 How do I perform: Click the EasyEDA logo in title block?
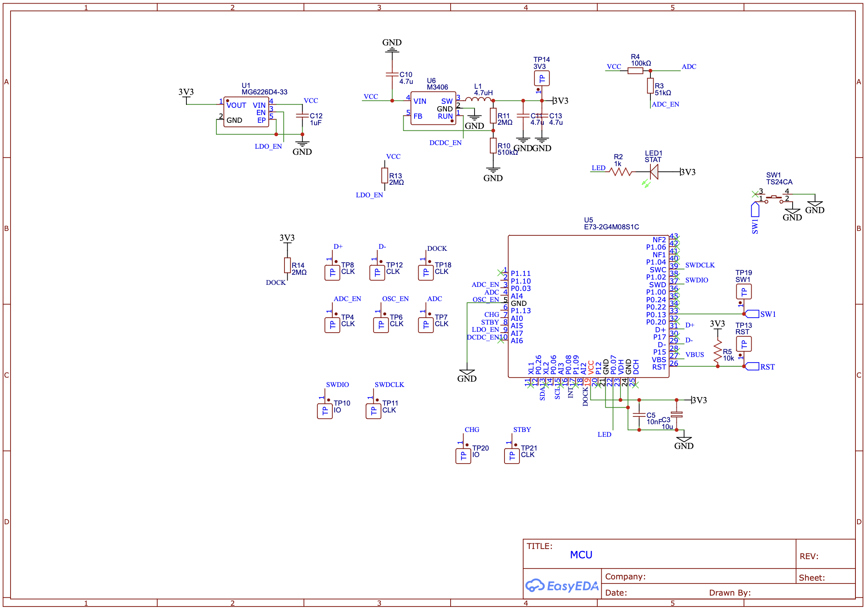(x=562, y=585)
